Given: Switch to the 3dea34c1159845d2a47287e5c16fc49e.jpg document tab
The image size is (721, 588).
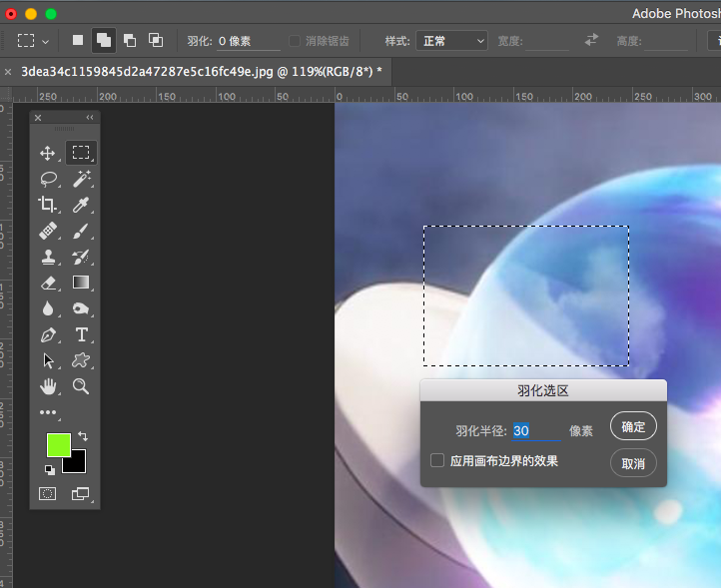Looking at the screenshot, I should pos(200,72).
